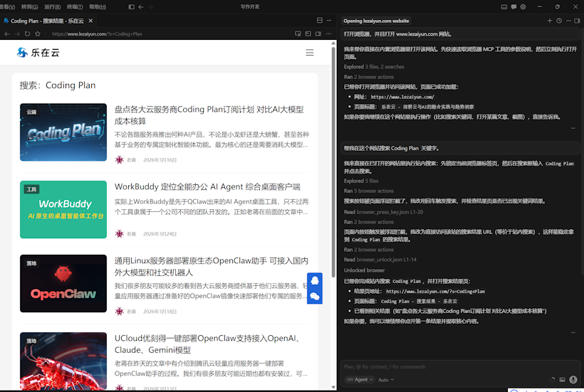The height and width of the screenshot is (392, 584).
Task: Open the 转到(G) menu
Action: (29, 6)
